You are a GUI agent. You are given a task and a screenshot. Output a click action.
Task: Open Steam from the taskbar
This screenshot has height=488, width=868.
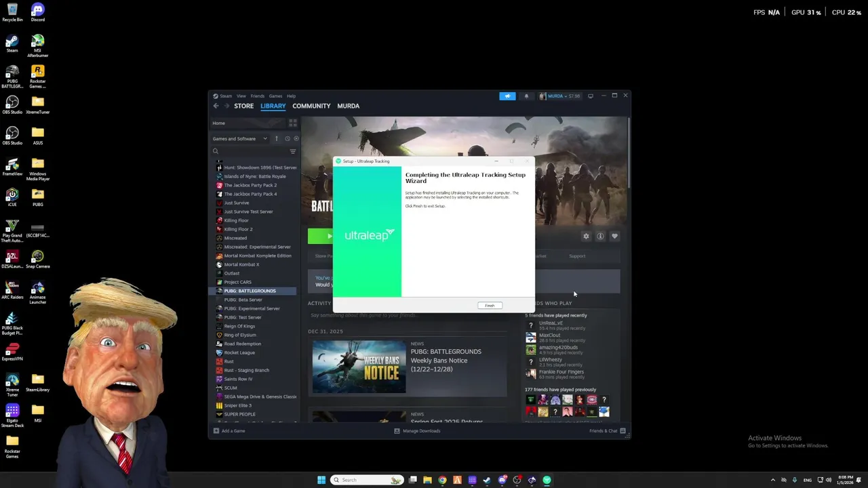click(x=487, y=480)
